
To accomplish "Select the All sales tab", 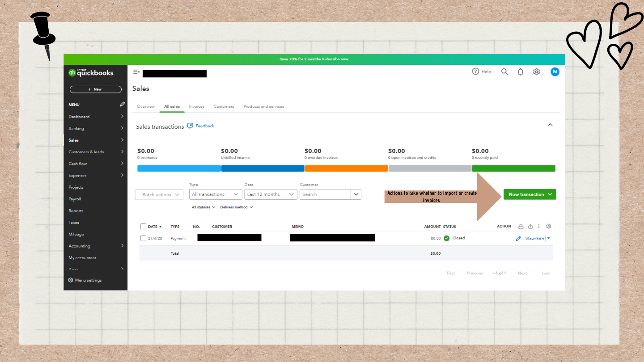I will pyautogui.click(x=172, y=106).
